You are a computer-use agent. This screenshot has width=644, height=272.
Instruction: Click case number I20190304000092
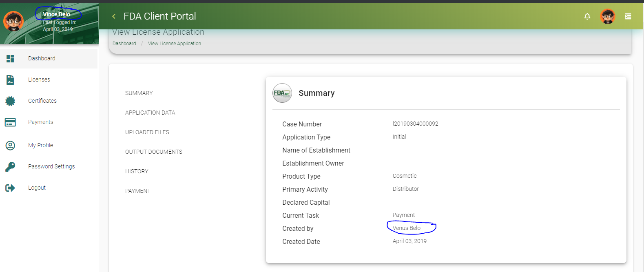[416, 124]
